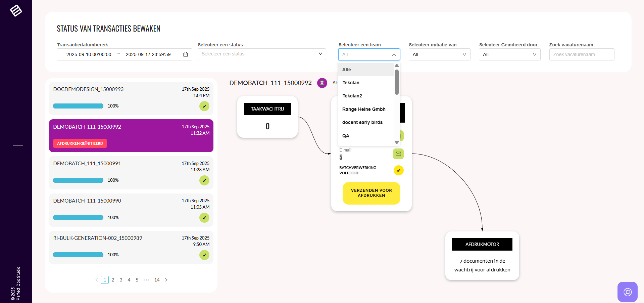The height and width of the screenshot is (303, 644).
Task: Click the E-mail envelope icon
Action: click(398, 154)
